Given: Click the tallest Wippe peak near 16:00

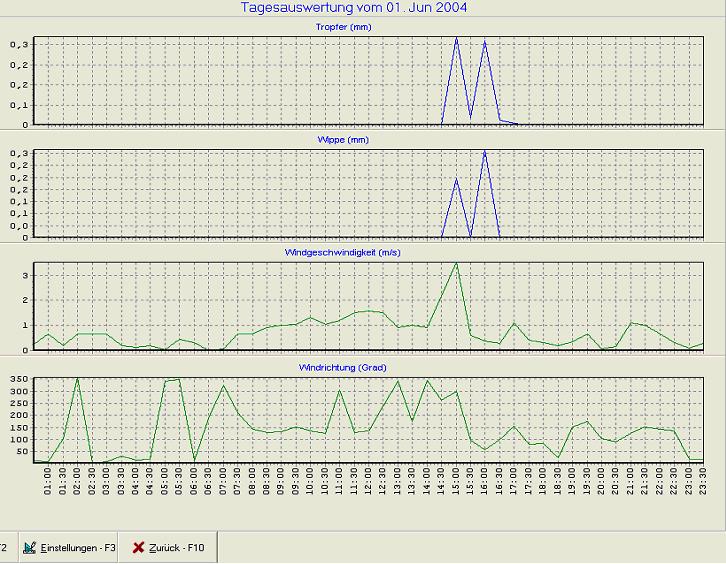Looking at the screenshot, I should (485, 152).
